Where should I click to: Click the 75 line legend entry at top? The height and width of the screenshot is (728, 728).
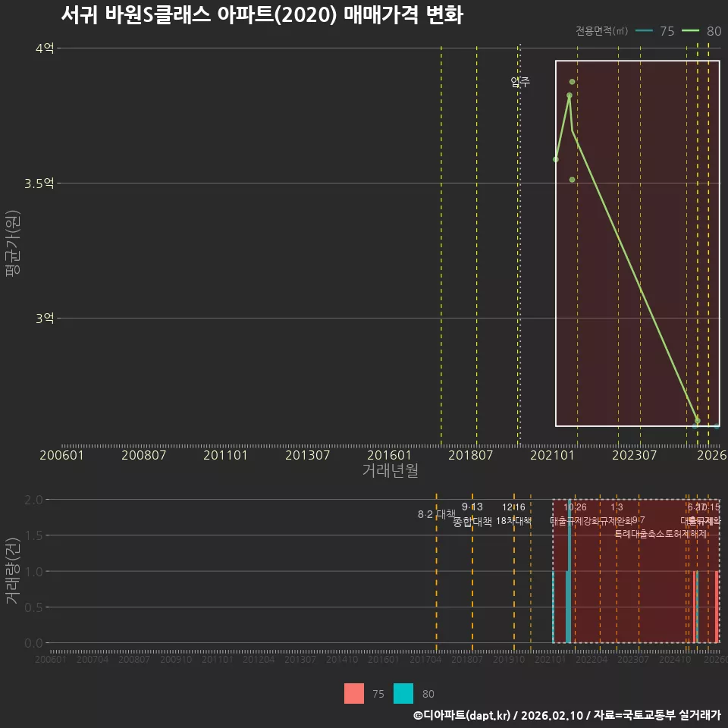tap(655, 30)
